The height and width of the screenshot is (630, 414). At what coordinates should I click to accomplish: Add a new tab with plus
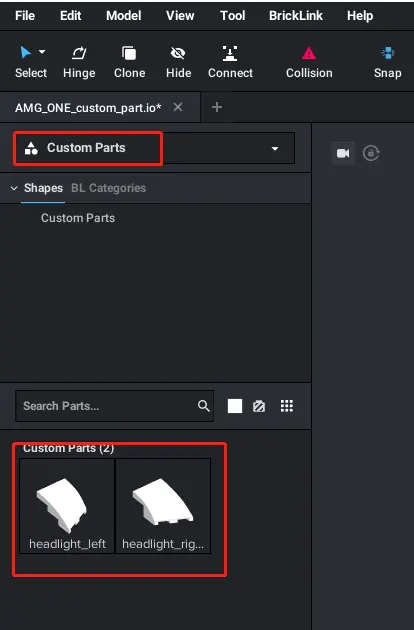point(217,107)
